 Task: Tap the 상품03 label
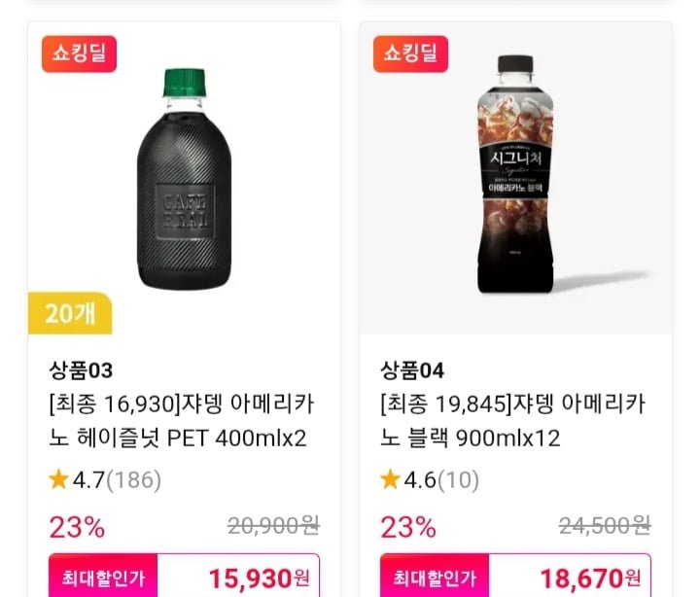81,370
